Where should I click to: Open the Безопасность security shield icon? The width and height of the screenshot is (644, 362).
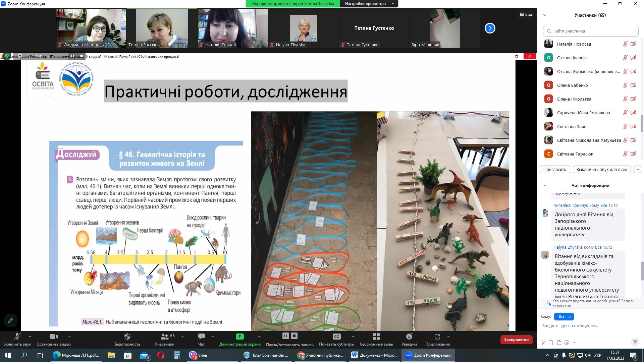coord(127,337)
